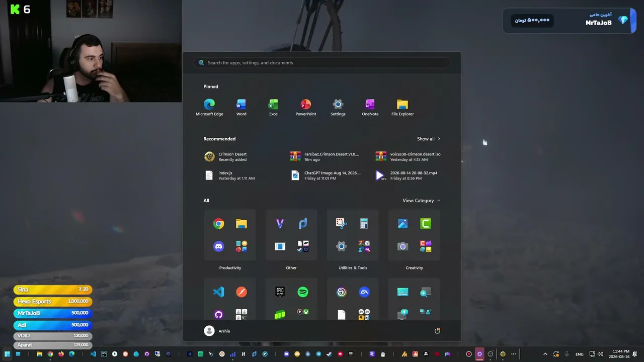Open the taskbar overflow three-dots menu
Image resolution: width=644 pixels, height=362 pixels.
[514, 354]
